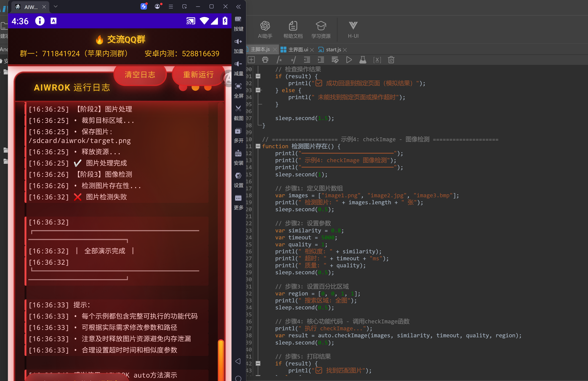588x381 pixels.
Task: Click the uncomment */ icon
Action: [293, 60]
